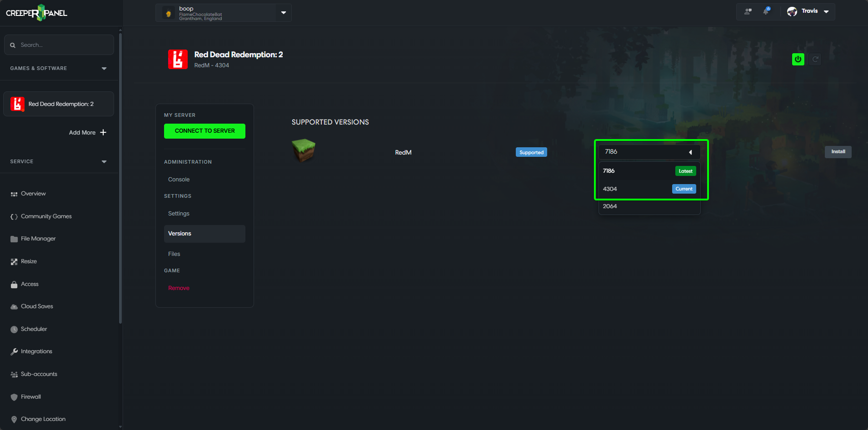The image size is (868, 430).
Task: Open the Travis account dropdown arrow
Action: (826, 12)
